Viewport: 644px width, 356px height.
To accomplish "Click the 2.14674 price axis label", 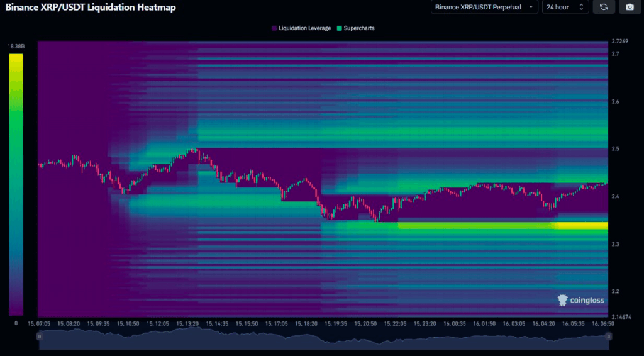I will [621, 317].
